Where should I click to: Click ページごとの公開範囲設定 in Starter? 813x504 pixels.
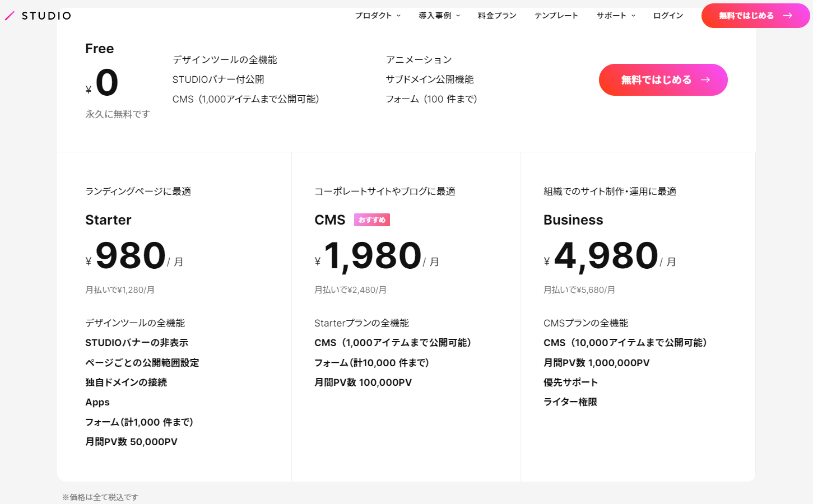tap(142, 363)
